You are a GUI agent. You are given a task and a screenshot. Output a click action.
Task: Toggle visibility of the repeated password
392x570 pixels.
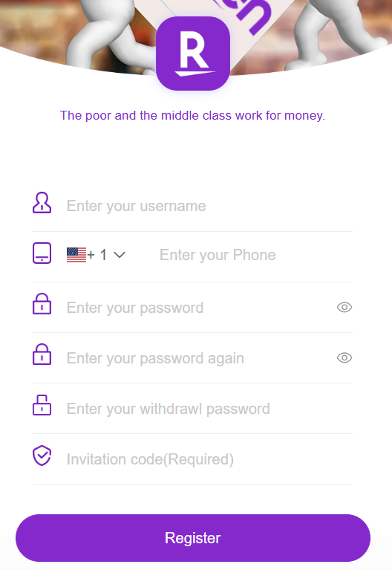pos(344,358)
